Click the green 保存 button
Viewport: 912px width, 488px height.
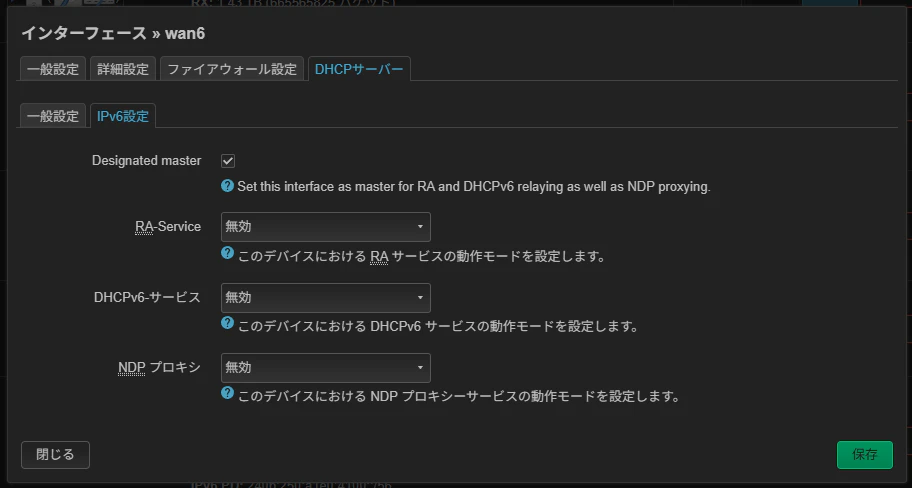(865, 454)
